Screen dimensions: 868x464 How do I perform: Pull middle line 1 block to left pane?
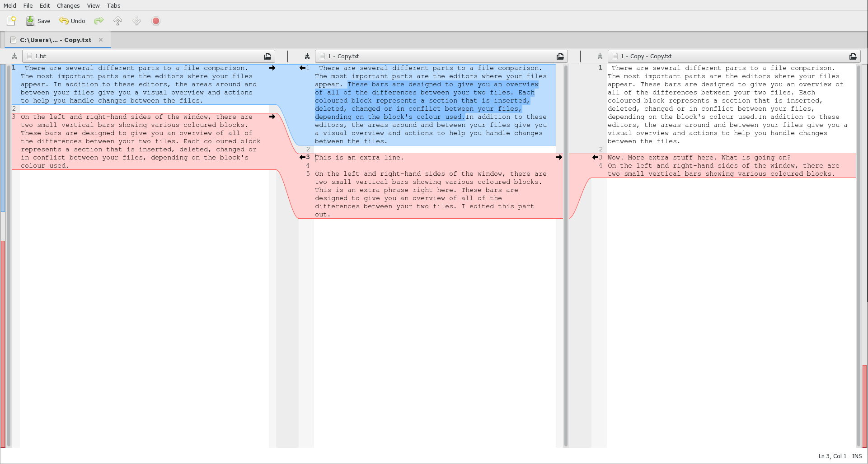[302, 68]
